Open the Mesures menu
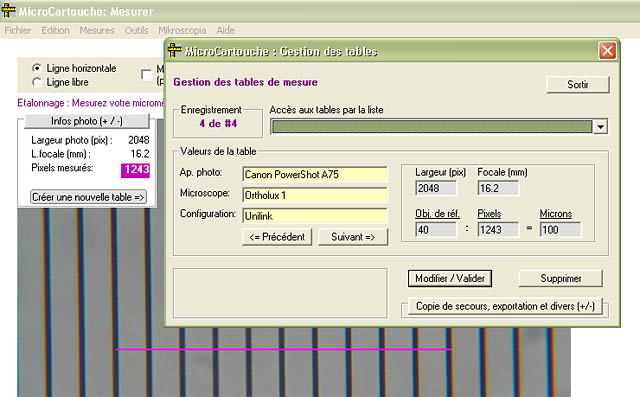640x397 pixels. (x=97, y=30)
